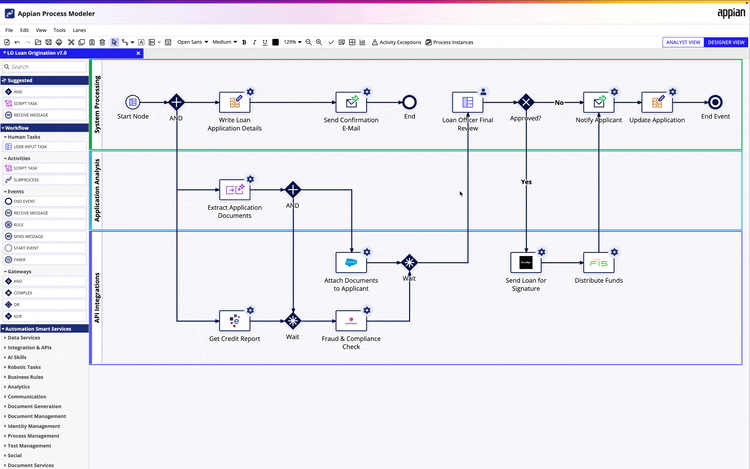Pick the Send Message event palette item
The width and height of the screenshot is (750, 469).
tap(44, 236)
